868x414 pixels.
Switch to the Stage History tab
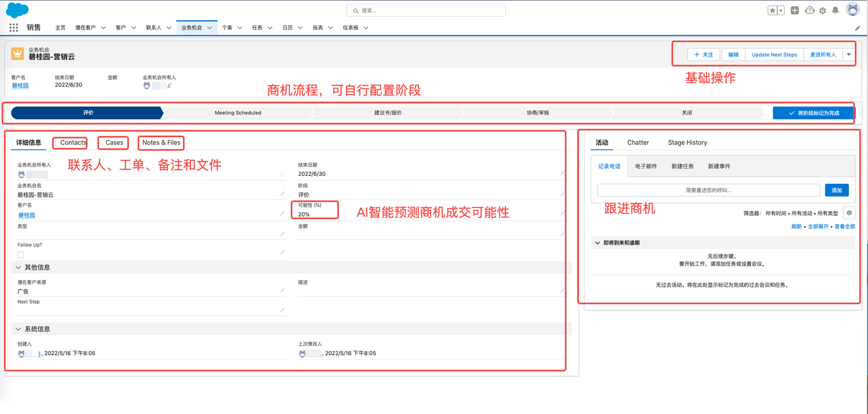[687, 142]
